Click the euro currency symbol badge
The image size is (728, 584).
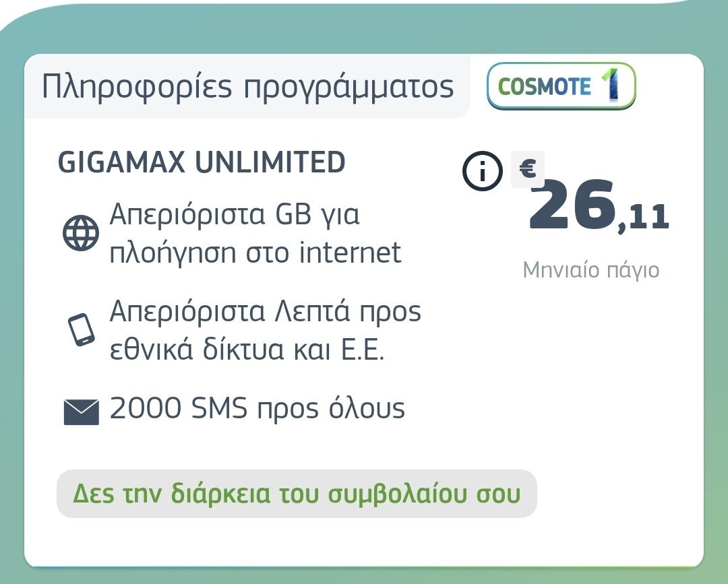(x=527, y=169)
